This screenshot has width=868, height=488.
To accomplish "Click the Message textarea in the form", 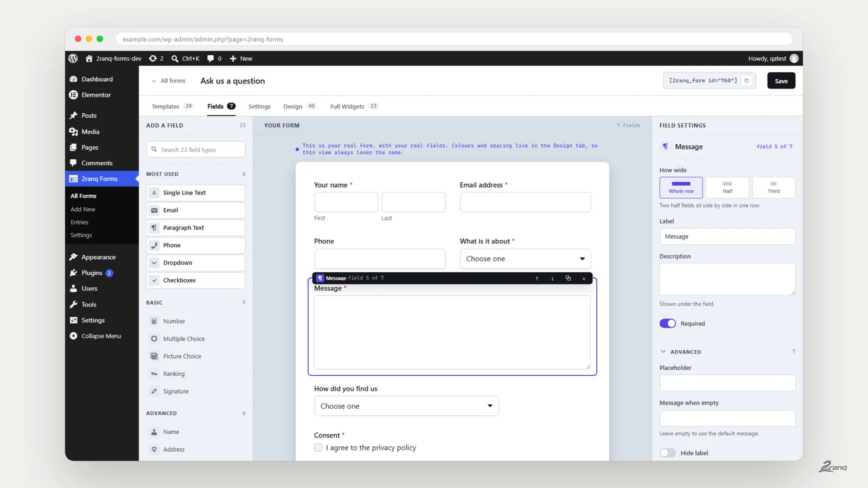I will (x=452, y=332).
